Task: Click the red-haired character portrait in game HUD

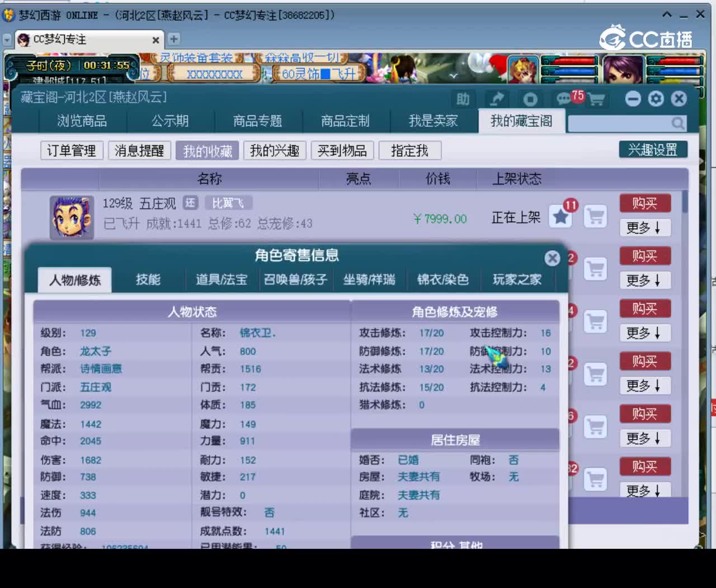Action: point(523,69)
